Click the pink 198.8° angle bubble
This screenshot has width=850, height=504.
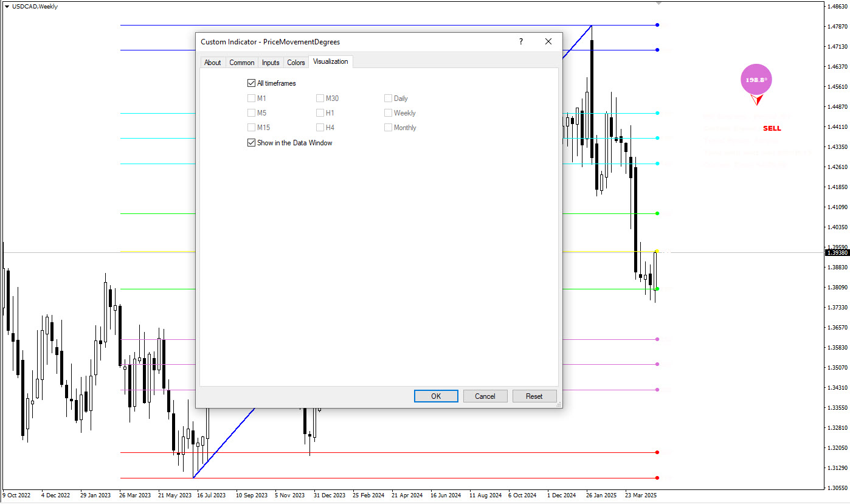756,79
